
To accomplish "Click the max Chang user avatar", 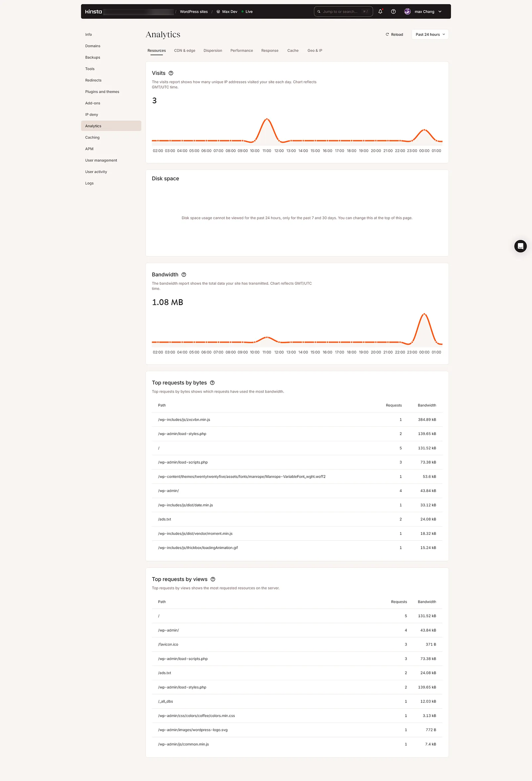I will pos(407,11).
